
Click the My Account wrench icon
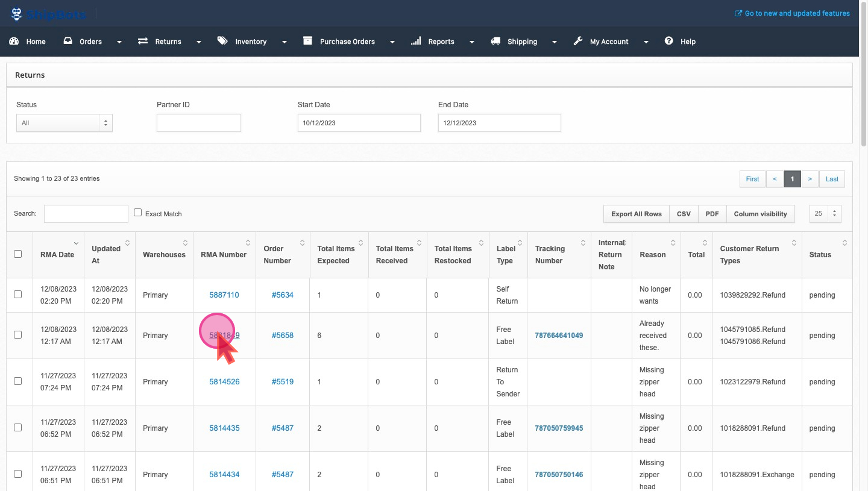pyautogui.click(x=577, y=41)
